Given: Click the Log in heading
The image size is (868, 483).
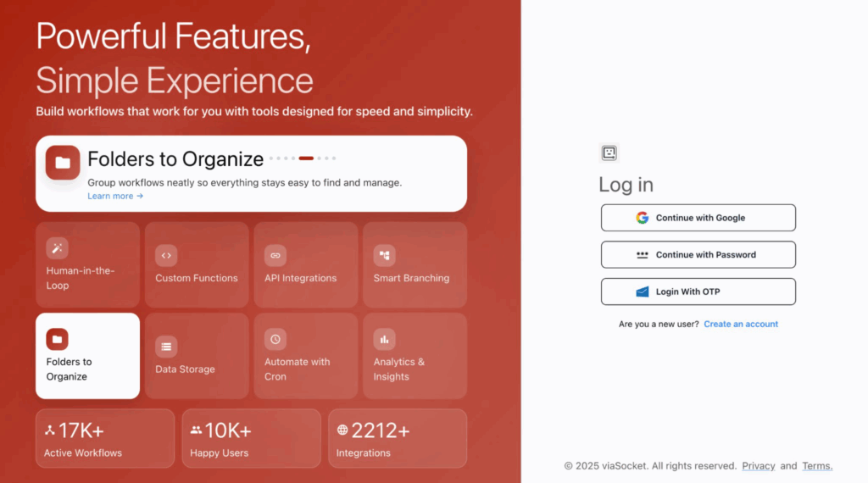Looking at the screenshot, I should pos(626,185).
